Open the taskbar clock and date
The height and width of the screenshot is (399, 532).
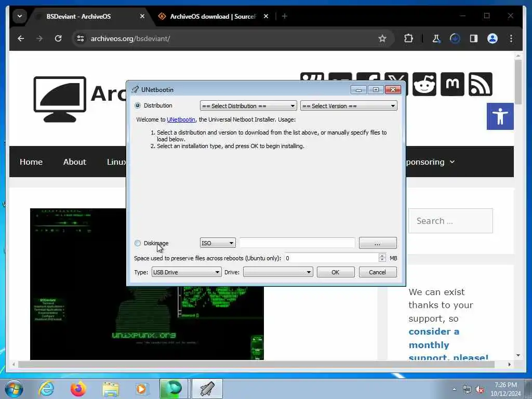point(506,389)
